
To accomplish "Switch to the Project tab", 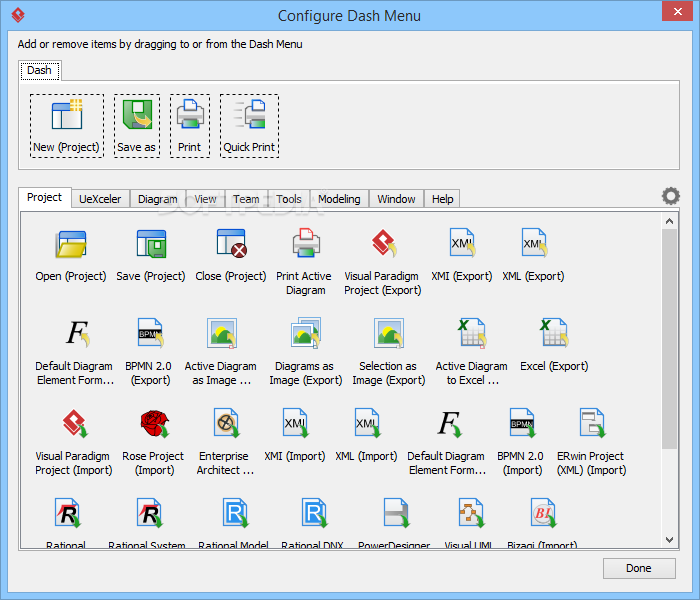I will click(x=45, y=197).
